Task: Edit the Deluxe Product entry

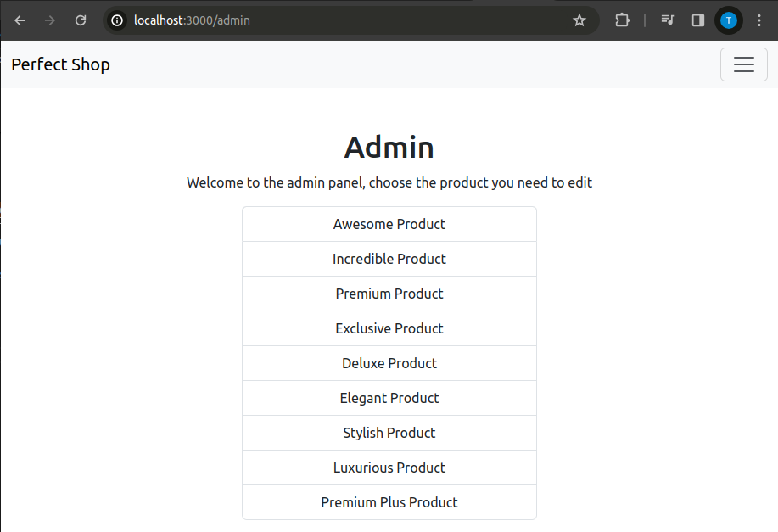Action: (x=389, y=363)
